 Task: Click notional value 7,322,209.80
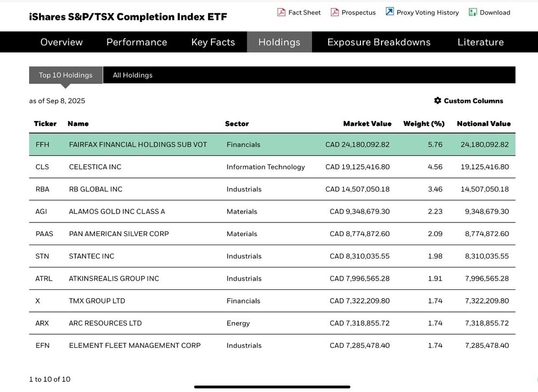[487, 301]
